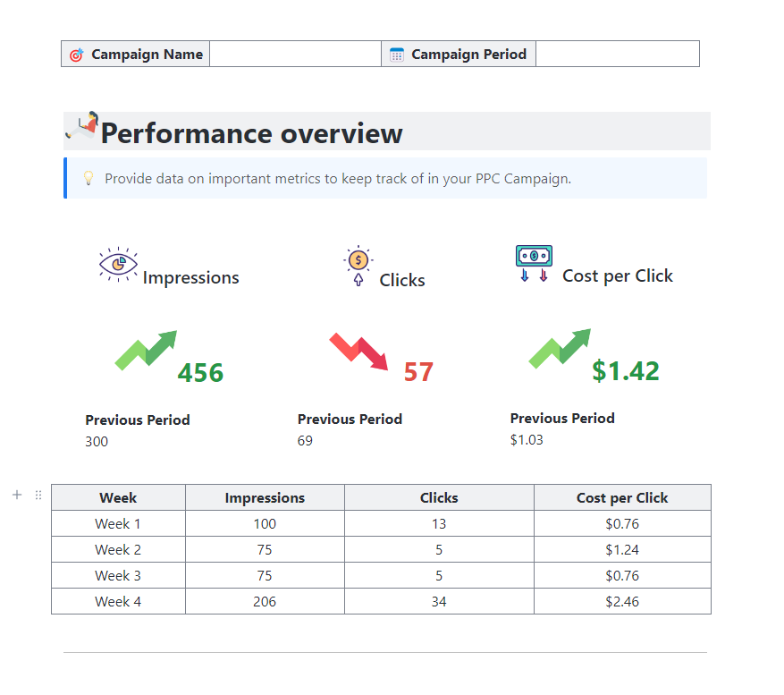Click the Clicks column header
784x695 pixels.
click(x=438, y=497)
